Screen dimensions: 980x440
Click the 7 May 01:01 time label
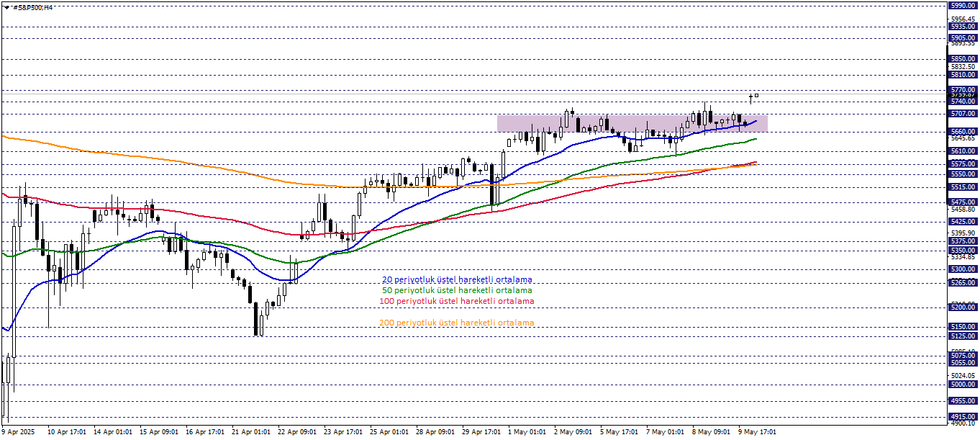coord(666,432)
